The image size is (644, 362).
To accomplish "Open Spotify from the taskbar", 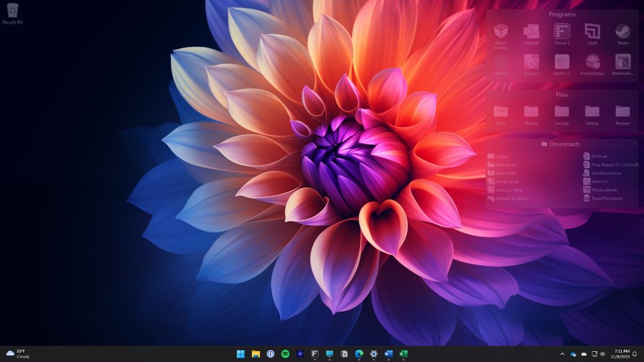I will pyautogui.click(x=285, y=354).
